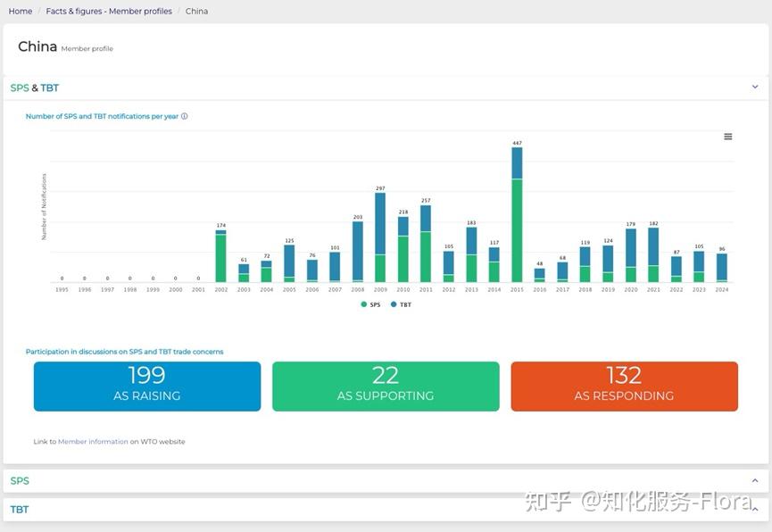This screenshot has width=772, height=532.
Task: Click the blue 199 AS RAISING card
Action: click(146, 385)
